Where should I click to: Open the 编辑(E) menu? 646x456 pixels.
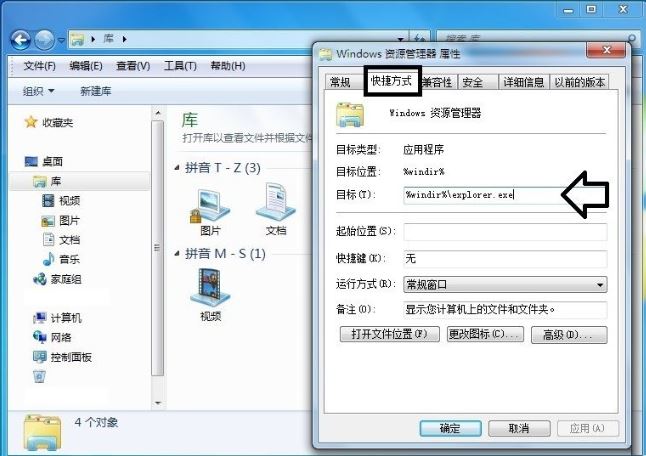click(86, 66)
